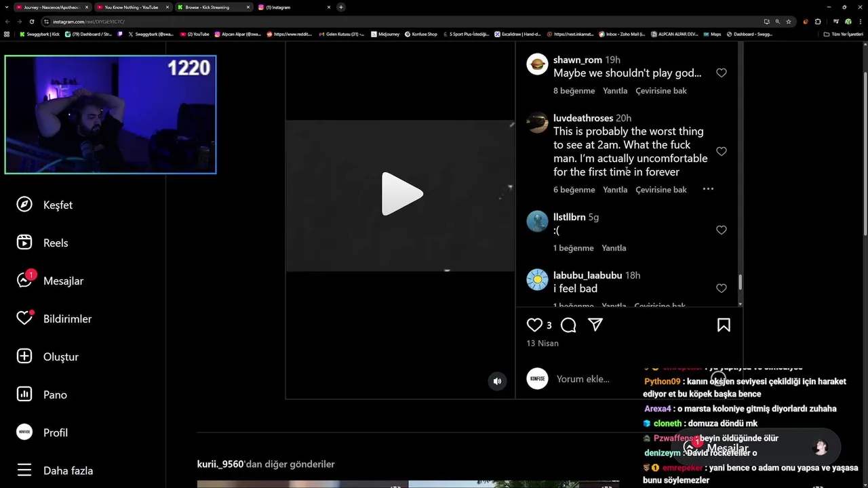The width and height of the screenshot is (868, 488).
Task: Open Midjourney bookmark
Action: [386, 34]
